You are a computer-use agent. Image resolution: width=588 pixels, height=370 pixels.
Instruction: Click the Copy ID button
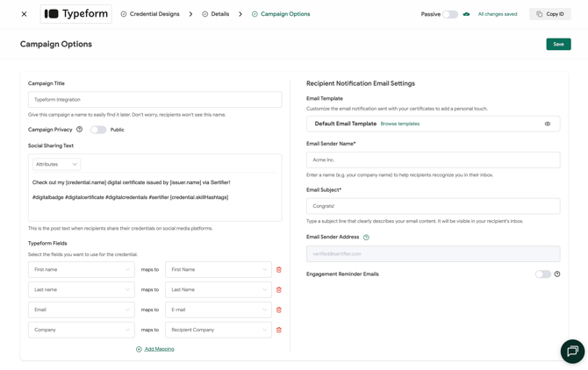point(550,14)
